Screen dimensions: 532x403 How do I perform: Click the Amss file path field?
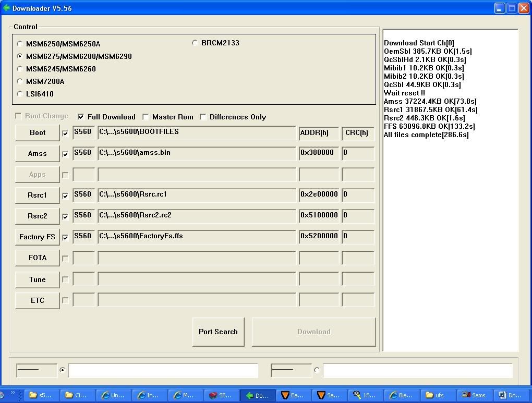click(197, 153)
